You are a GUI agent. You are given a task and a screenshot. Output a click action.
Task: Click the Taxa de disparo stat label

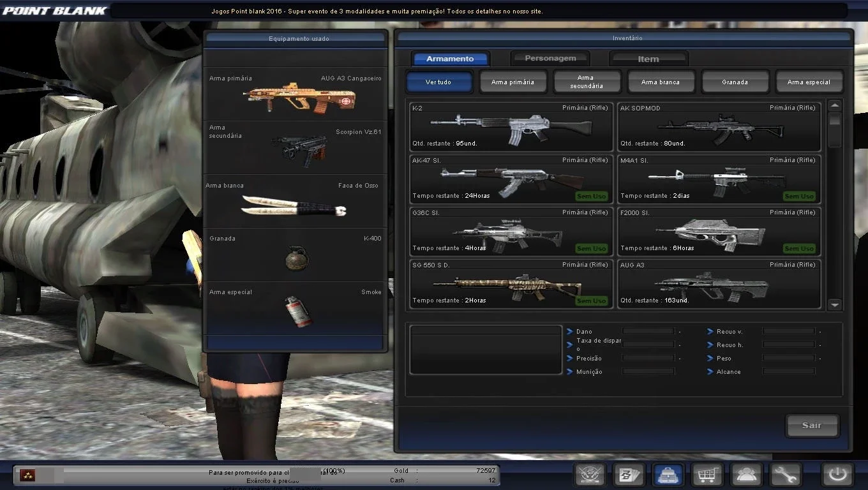pyautogui.click(x=599, y=345)
